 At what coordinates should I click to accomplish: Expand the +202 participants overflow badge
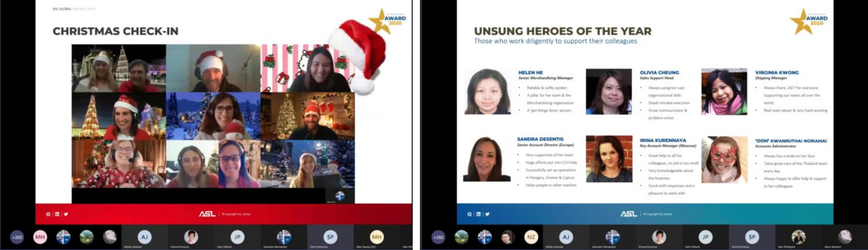click(x=438, y=237)
